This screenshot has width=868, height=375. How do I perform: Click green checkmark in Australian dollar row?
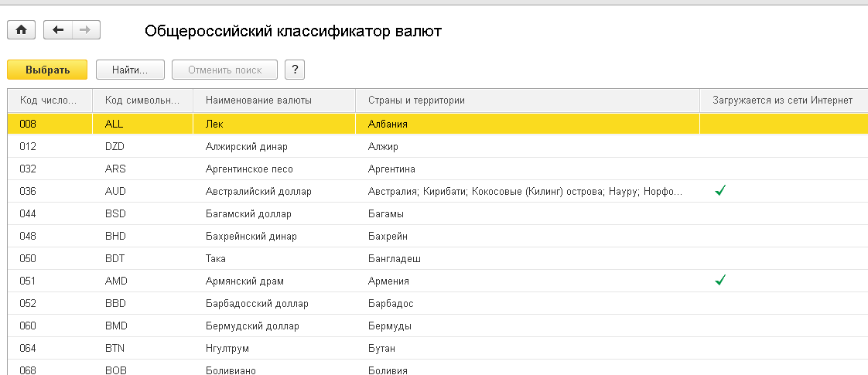point(720,191)
